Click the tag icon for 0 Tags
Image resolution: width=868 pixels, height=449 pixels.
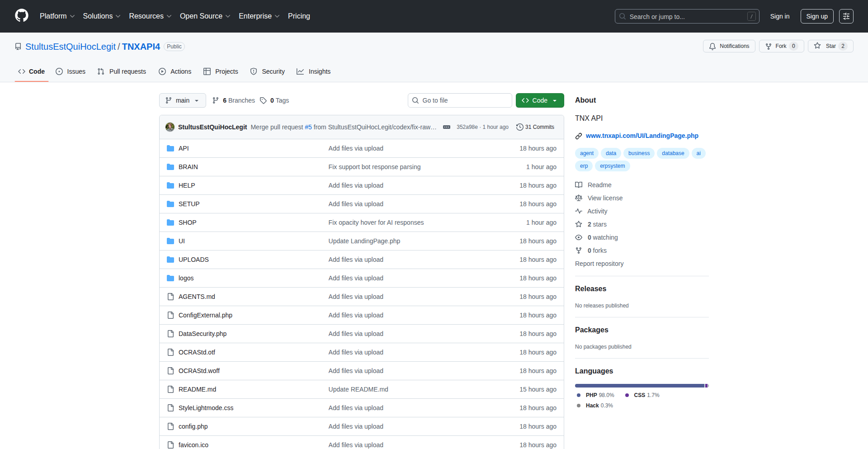pyautogui.click(x=263, y=100)
